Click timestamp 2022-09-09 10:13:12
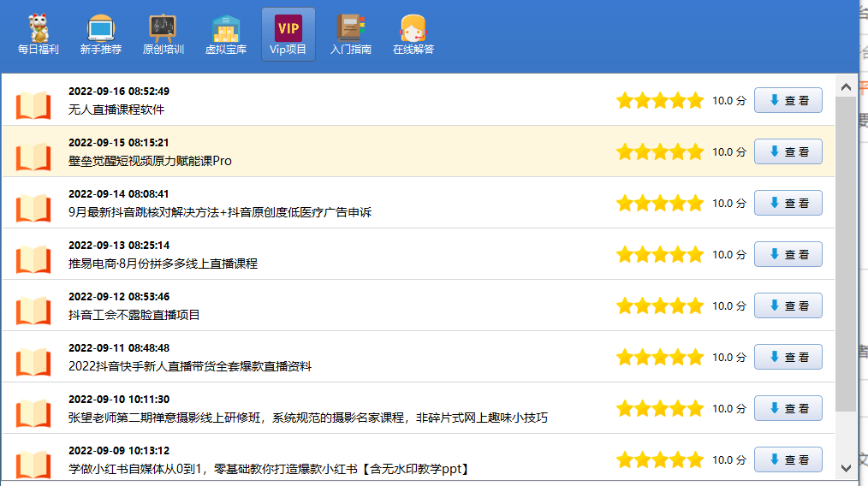868x486 pixels. coord(119,451)
